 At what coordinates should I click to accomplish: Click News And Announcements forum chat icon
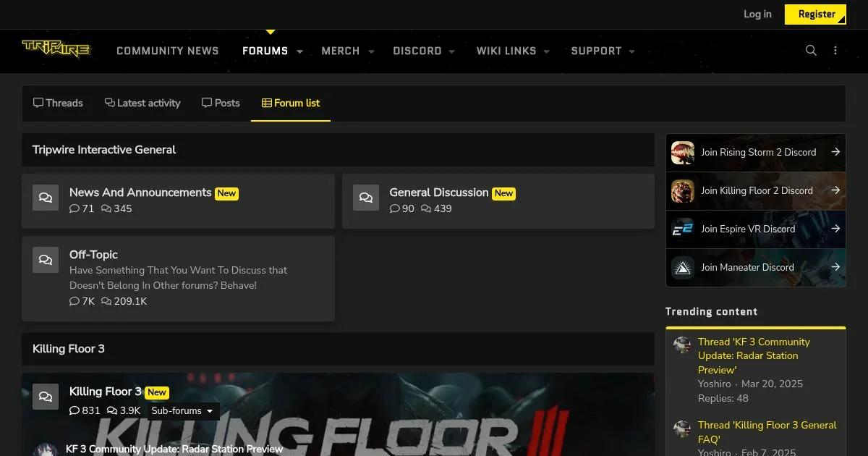[x=46, y=198]
